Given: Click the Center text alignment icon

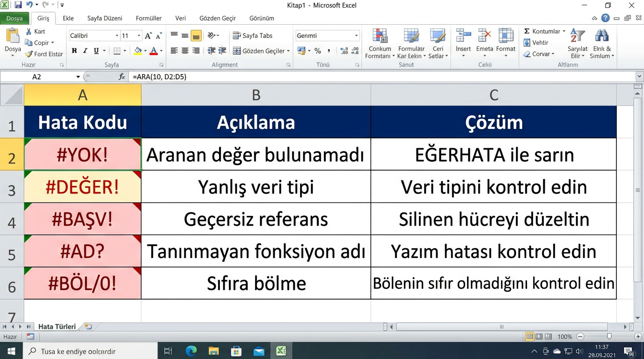Looking at the screenshot, I should (185, 51).
